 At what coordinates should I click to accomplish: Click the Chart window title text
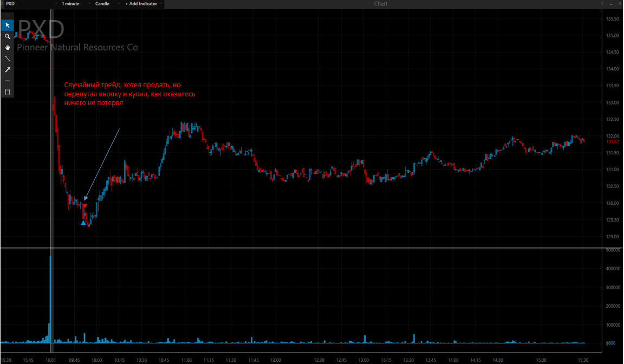pyautogui.click(x=380, y=4)
